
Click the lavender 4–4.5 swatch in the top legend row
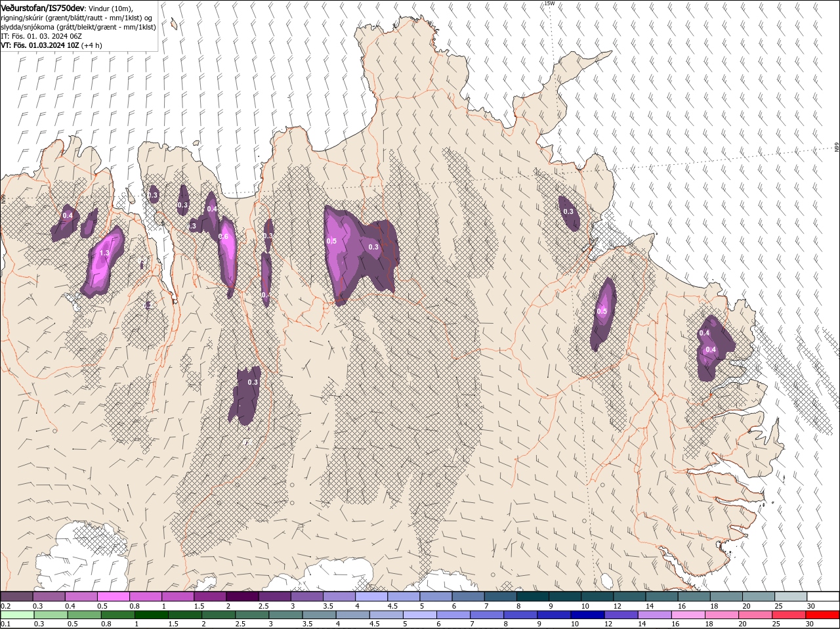pyautogui.click(x=370, y=596)
